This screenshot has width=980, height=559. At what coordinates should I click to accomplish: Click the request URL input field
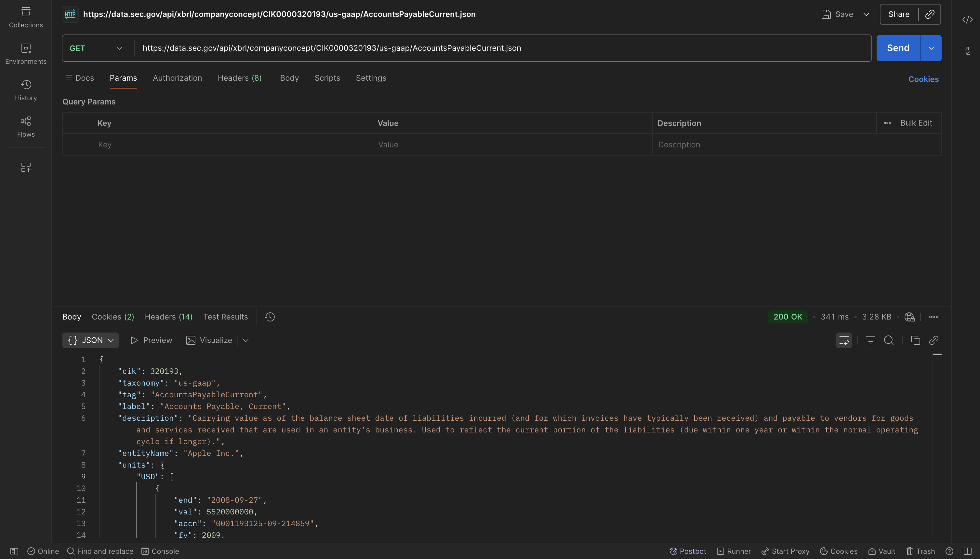point(502,48)
